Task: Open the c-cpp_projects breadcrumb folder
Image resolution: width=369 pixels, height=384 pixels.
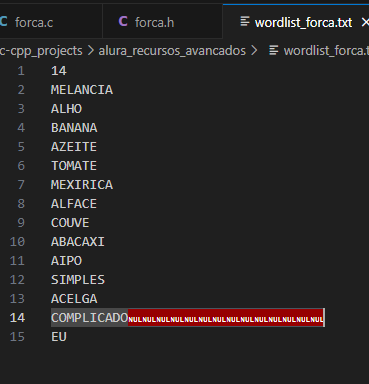Action: pyautogui.click(x=41, y=51)
